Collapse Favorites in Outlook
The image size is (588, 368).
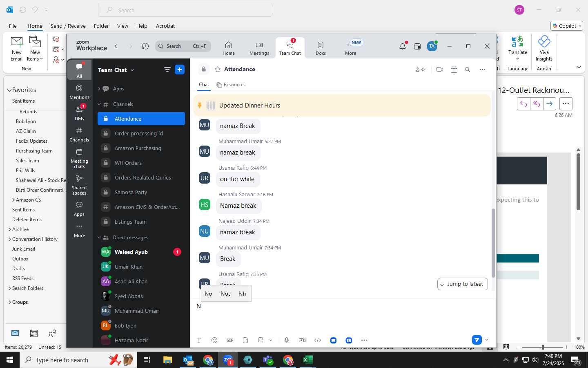[x=9, y=90]
